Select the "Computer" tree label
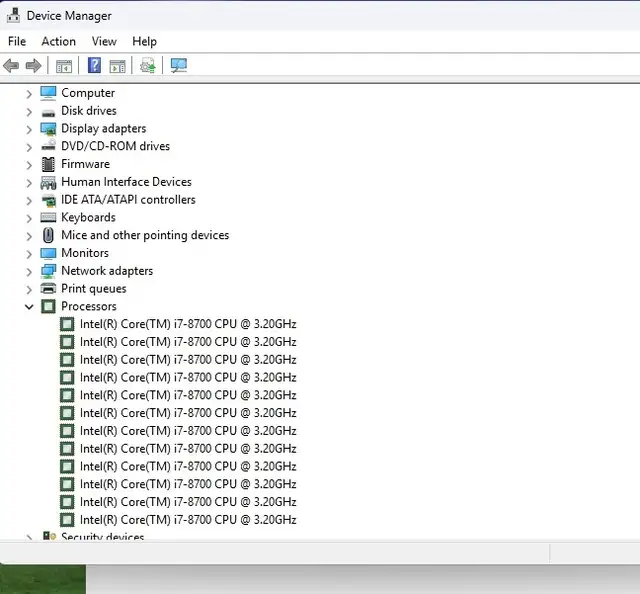 click(88, 93)
